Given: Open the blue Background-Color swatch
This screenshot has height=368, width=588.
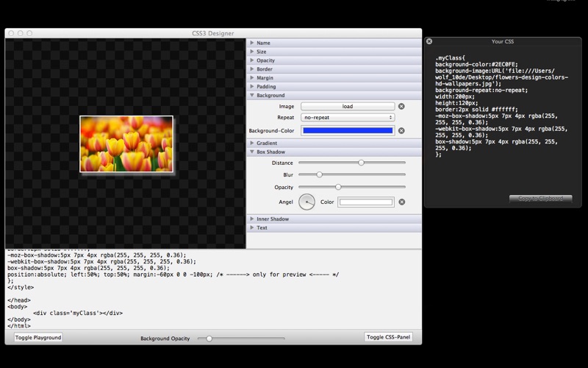Looking at the screenshot, I should [348, 131].
